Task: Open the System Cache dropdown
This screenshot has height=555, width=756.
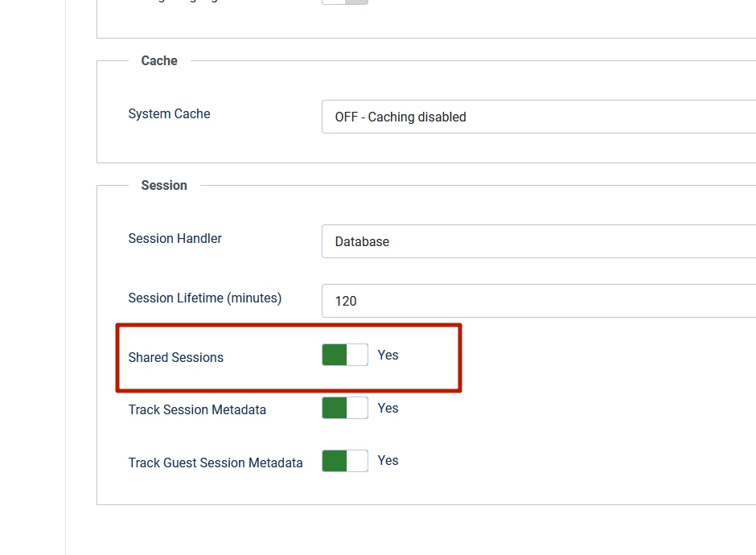Action: point(537,117)
